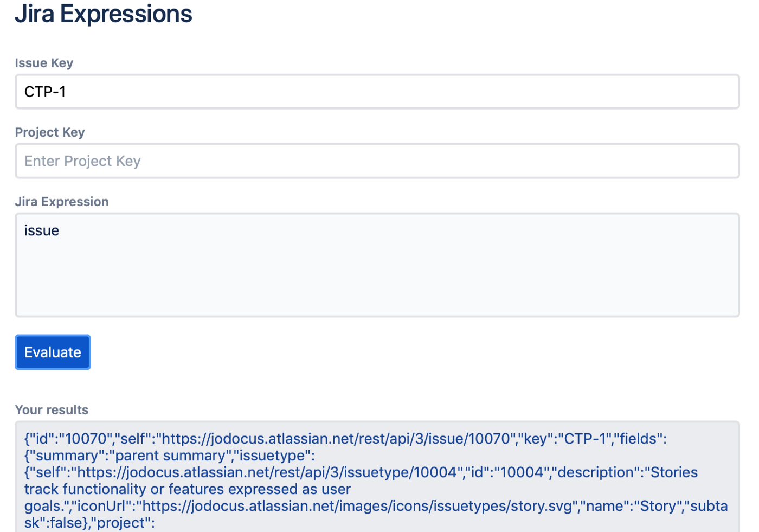Click the story.svg icon URL in results
The height and width of the screenshot is (532, 759).
point(379,506)
